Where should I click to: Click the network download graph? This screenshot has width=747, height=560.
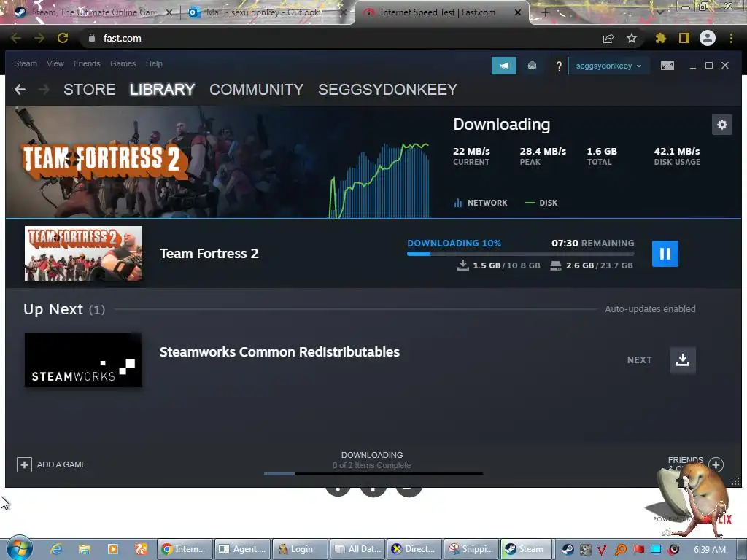tap(379, 180)
